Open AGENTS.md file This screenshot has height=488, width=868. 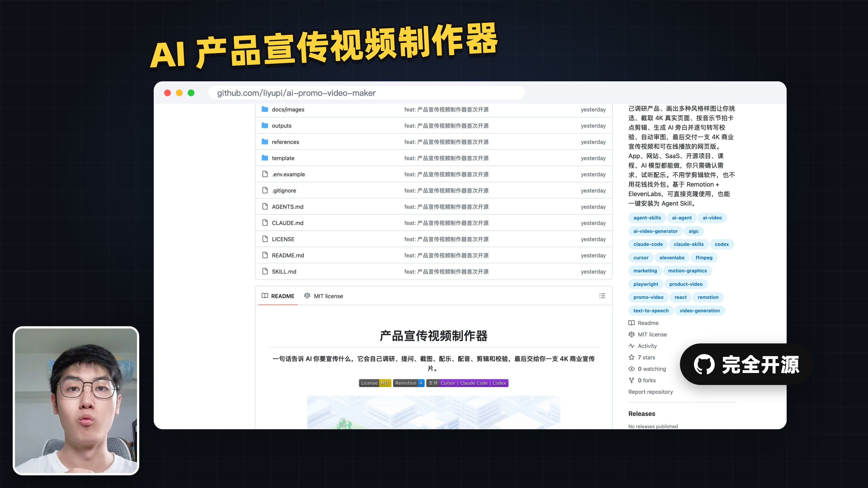click(288, 206)
